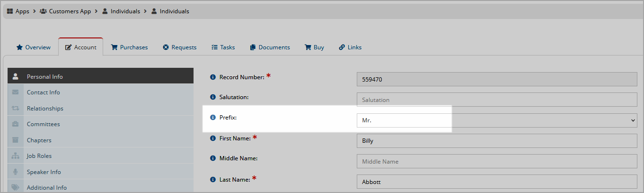Click the briefcase icon beside Committees
644x193 pixels.
click(15, 124)
